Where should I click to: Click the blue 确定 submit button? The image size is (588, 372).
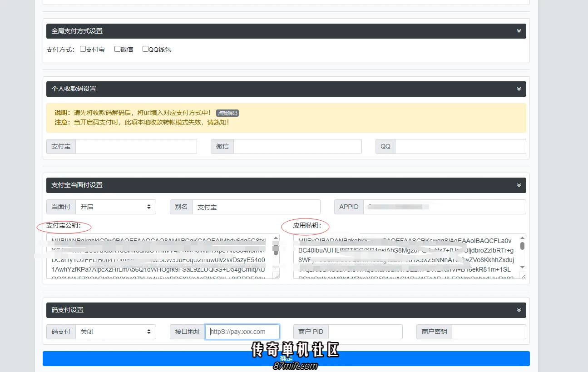point(286,358)
